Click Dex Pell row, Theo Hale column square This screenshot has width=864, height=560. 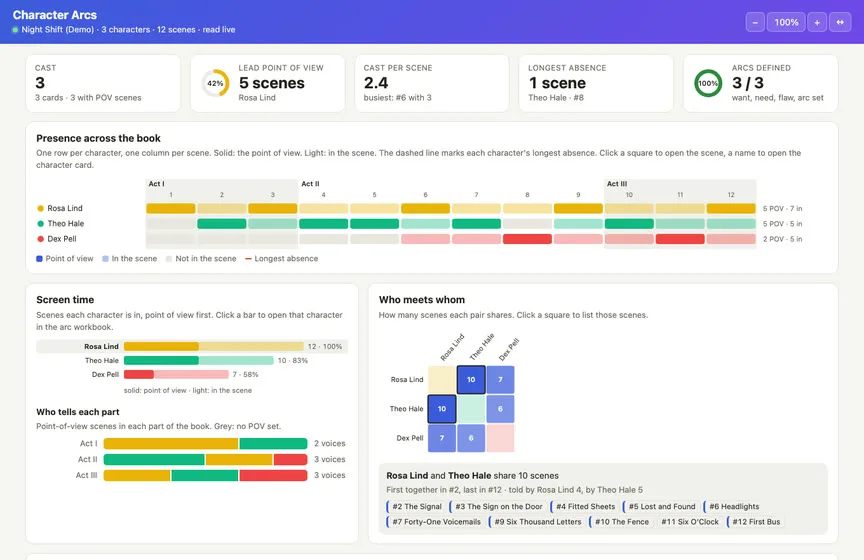(x=471, y=438)
